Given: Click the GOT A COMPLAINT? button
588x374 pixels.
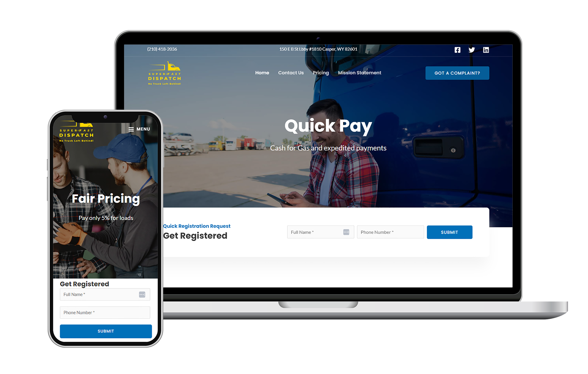Looking at the screenshot, I should pyautogui.click(x=456, y=73).
